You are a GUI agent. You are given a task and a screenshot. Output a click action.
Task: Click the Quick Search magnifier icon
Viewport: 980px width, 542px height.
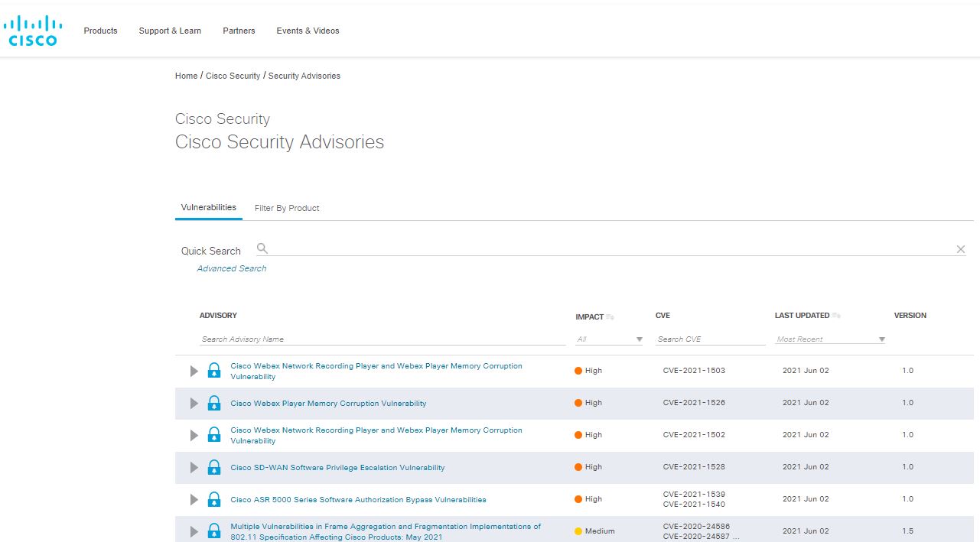[x=262, y=248]
